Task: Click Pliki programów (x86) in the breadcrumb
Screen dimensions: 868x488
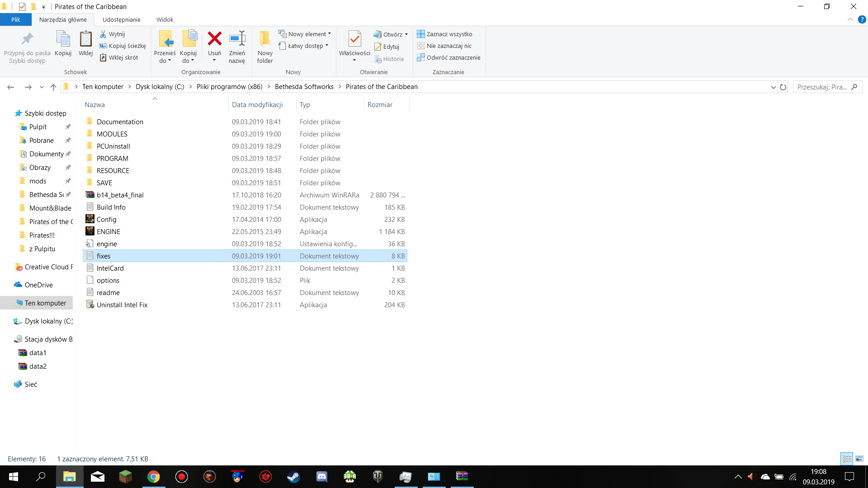Action: click(229, 87)
